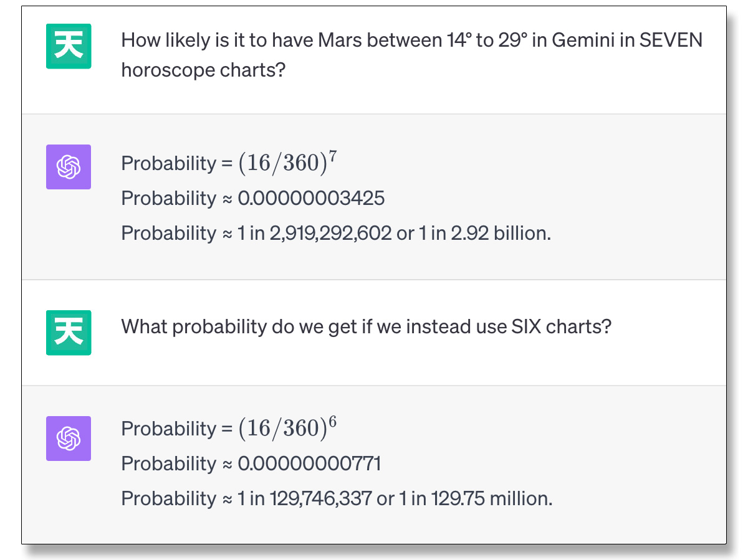The height and width of the screenshot is (560, 748).
Task: Click the purple ChatGPT logo beside the second answer
Action: pos(69,439)
